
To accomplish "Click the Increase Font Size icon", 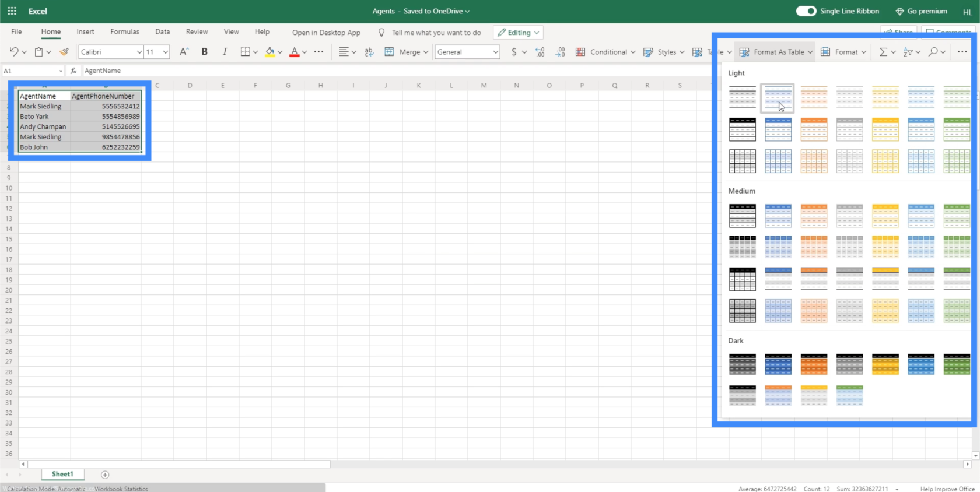I will pos(184,52).
